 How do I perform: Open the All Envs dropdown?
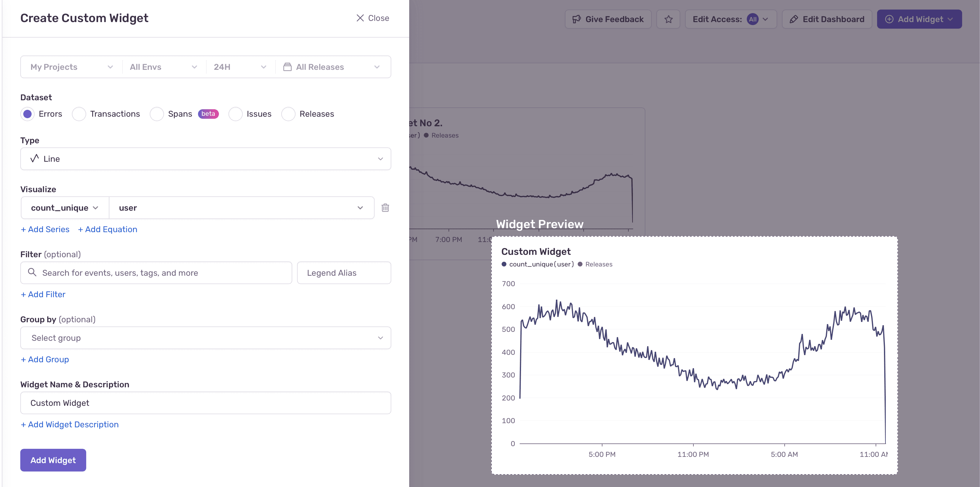(164, 67)
